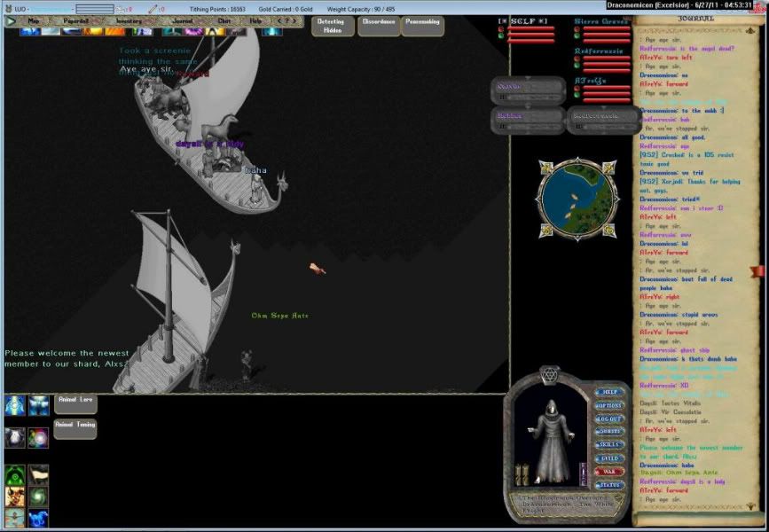The height and width of the screenshot is (532, 769).
Task: Activate the rainbow swirl spell icon
Action: tap(38, 438)
